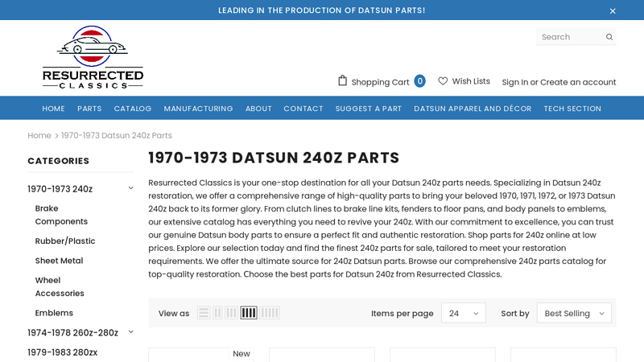Collapse the 1970-1973 240z category chevron
The image size is (644, 362).
(130, 188)
